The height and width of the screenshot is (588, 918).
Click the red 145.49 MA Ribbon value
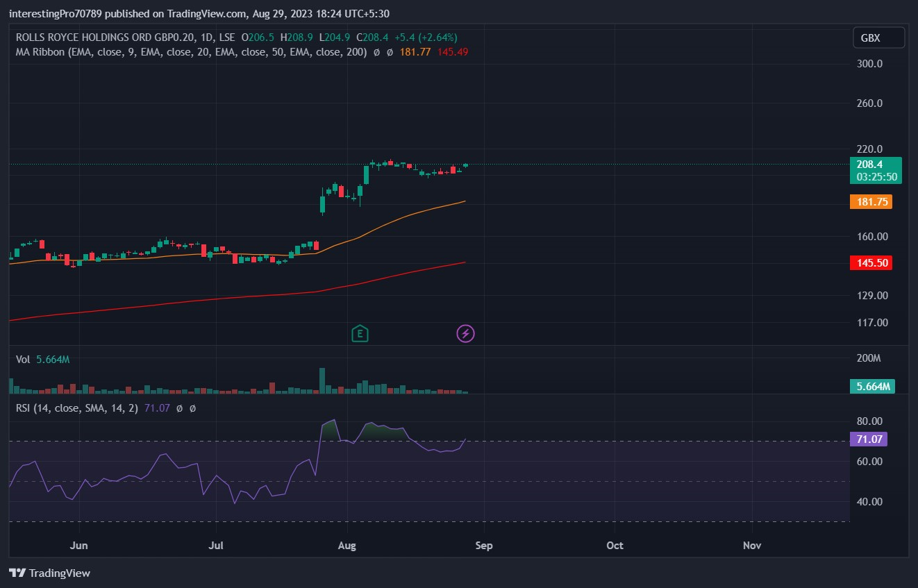click(x=453, y=51)
